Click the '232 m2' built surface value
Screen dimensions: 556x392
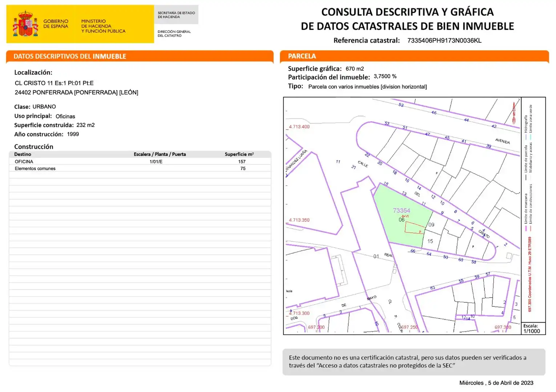click(85, 125)
